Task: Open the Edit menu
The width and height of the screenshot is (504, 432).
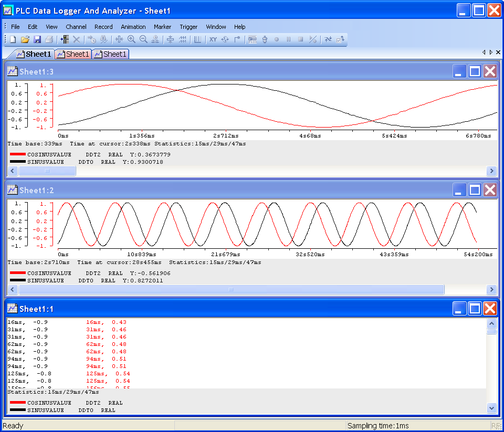Action: tap(33, 27)
